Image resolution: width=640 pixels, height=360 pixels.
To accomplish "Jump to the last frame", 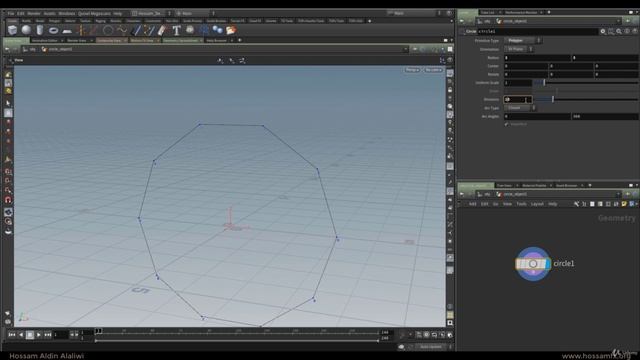I will point(48,335).
